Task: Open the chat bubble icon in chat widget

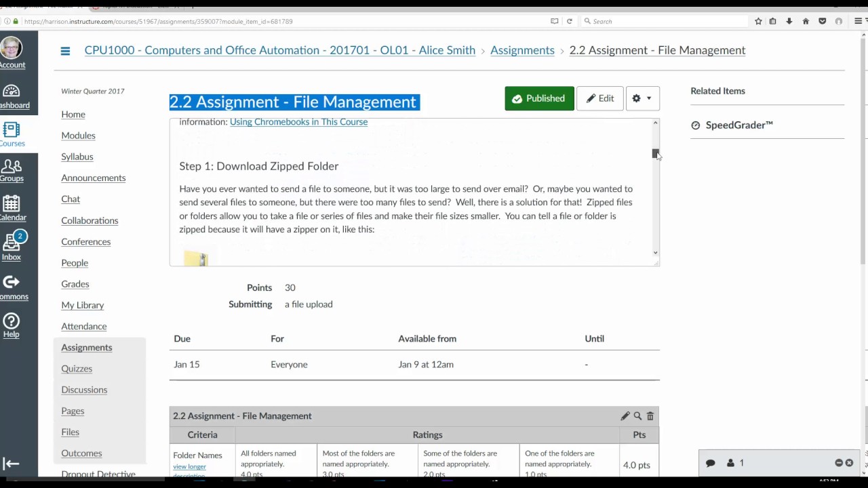Action: tap(710, 463)
